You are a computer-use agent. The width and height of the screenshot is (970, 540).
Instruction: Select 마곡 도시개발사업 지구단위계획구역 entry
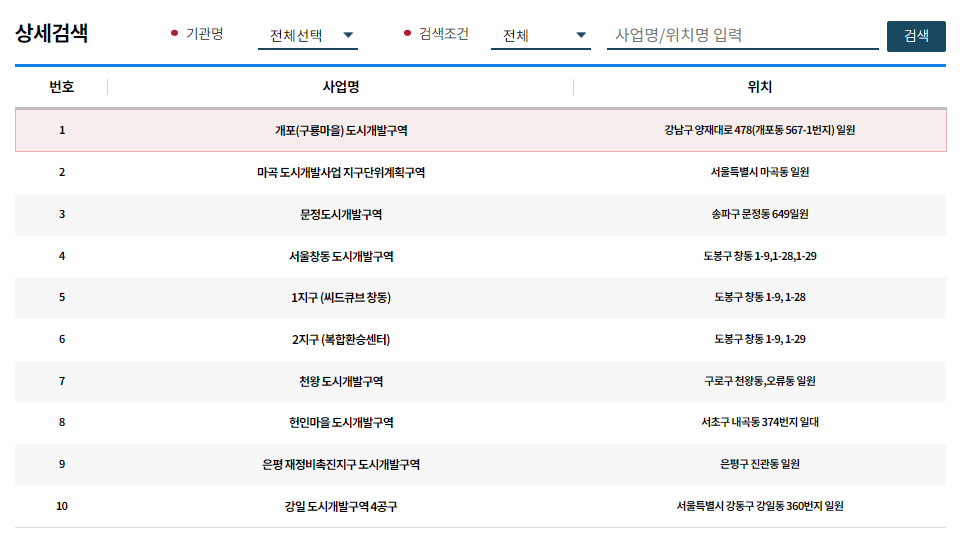341,173
